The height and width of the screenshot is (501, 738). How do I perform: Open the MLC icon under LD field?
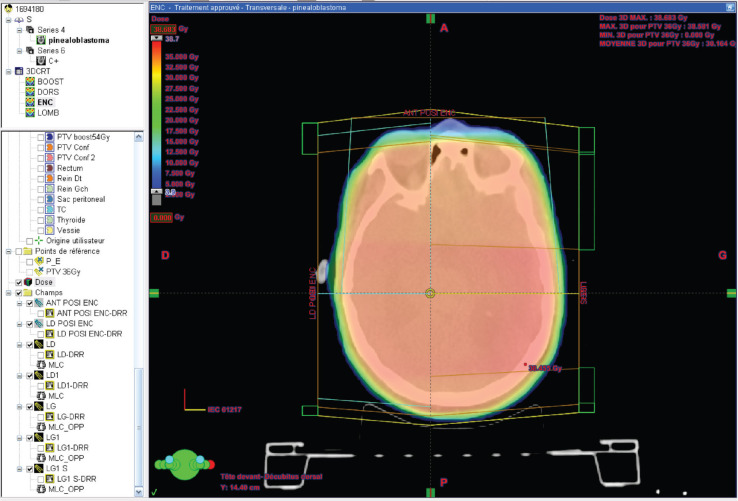tap(41, 364)
